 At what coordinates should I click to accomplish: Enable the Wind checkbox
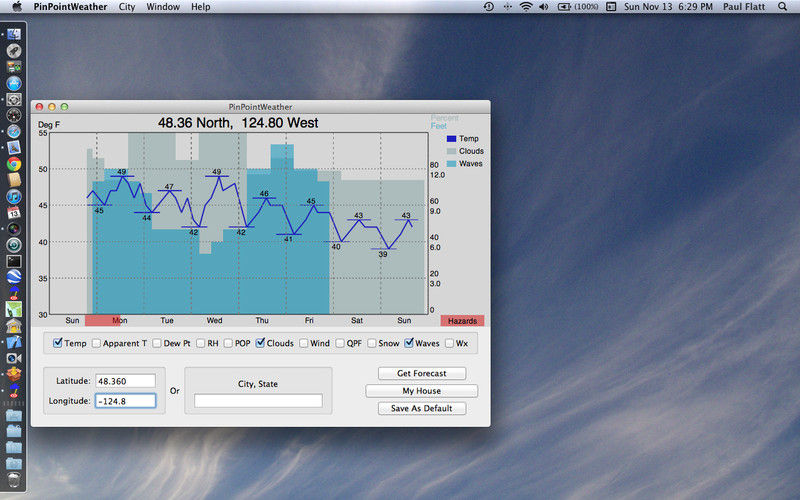(x=304, y=343)
